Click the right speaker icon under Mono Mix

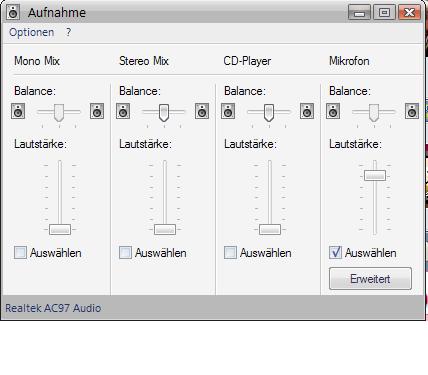97,111
